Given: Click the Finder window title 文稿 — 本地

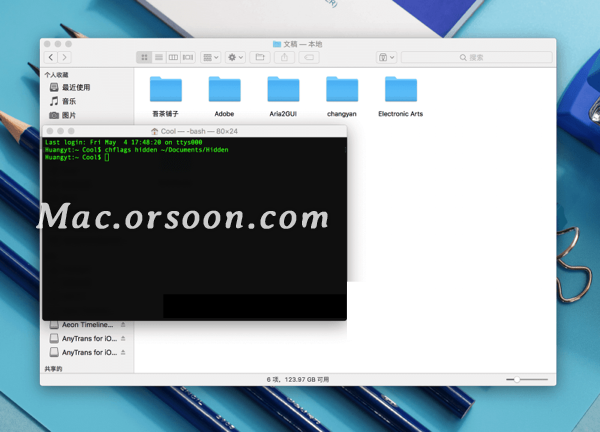Looking at the screenshot, I should click(x=302, y=44).
